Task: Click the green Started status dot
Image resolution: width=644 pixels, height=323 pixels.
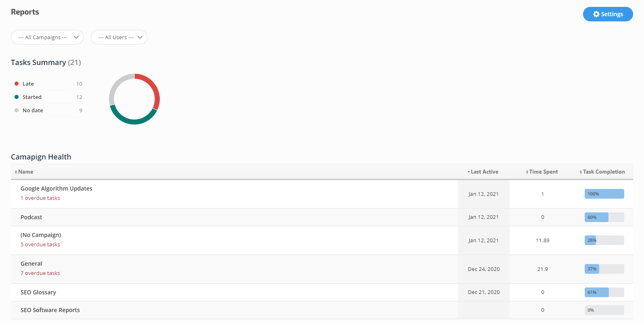Action: click(17, 97)
